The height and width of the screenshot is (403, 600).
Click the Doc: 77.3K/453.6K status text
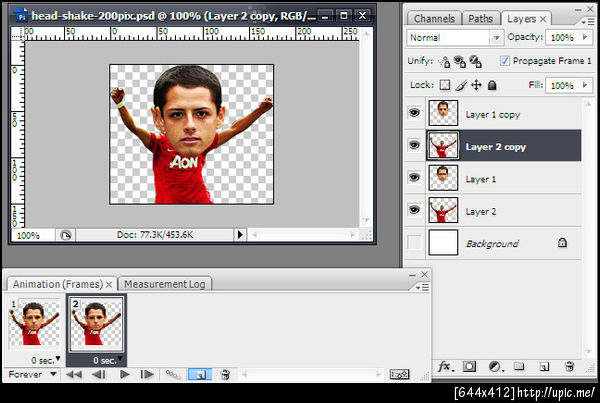click(155, 235)
